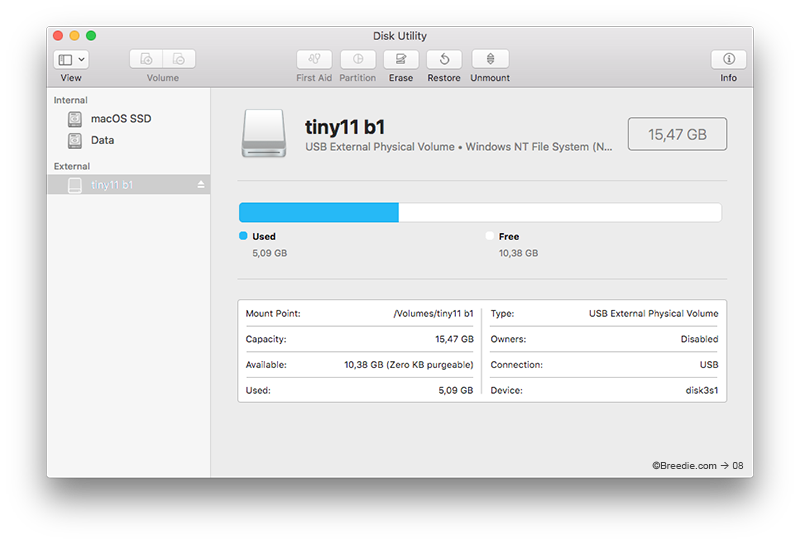Click the volume description subtitle text
800x544 pixels.
pyautogui.click(x=459, y=147)
